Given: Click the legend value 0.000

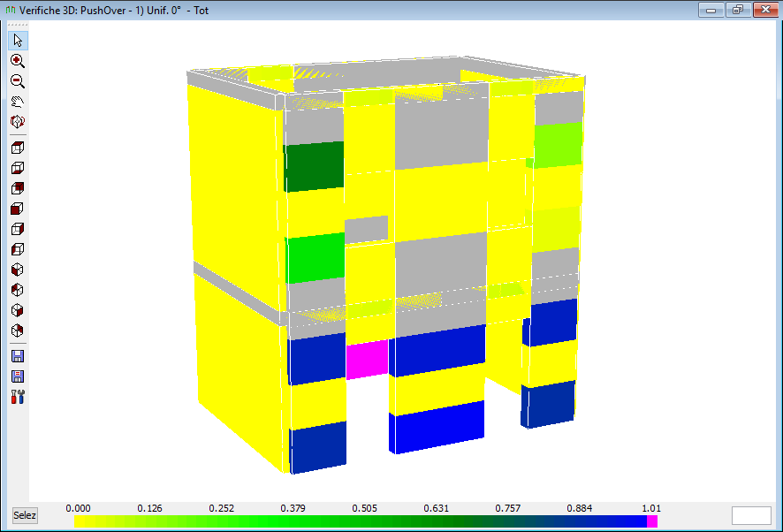Looking at the screenshot, I should point(78,508).
